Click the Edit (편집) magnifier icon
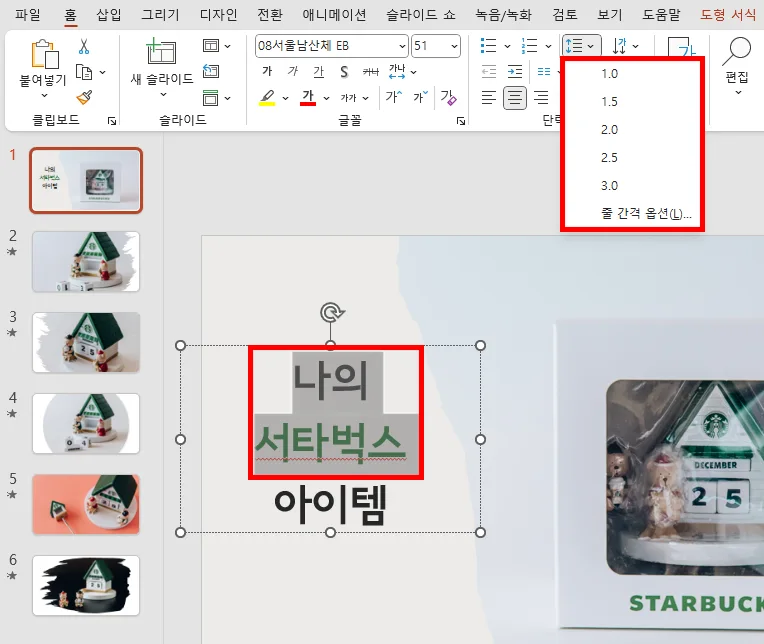The height and width of the screenshot is (644, 764). coord(737,51)
